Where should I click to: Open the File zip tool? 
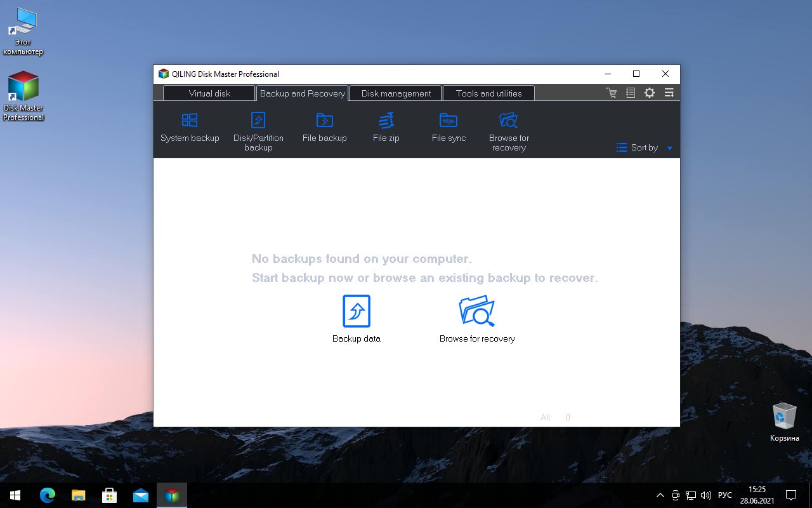(x=386, y=128)
